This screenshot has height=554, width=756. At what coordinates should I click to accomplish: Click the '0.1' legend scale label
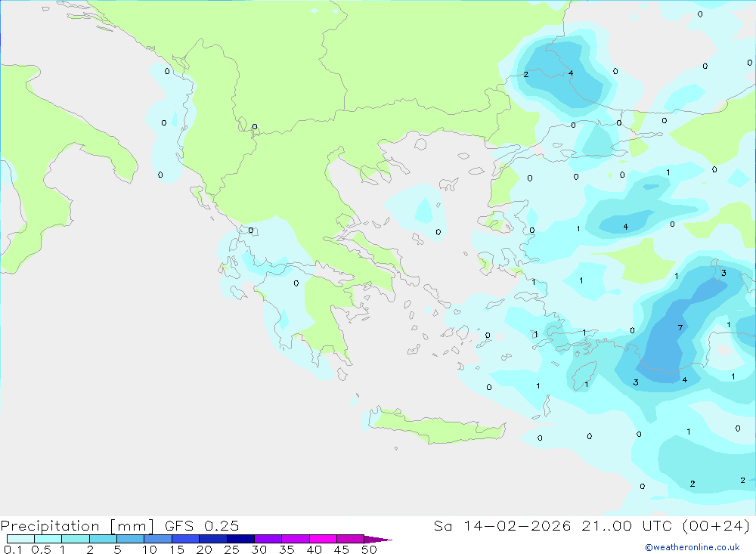[13, 549]
